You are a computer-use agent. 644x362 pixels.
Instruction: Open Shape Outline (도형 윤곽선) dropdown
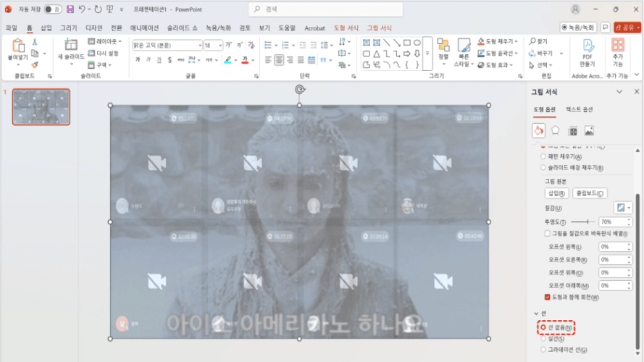tap(498, 53)
